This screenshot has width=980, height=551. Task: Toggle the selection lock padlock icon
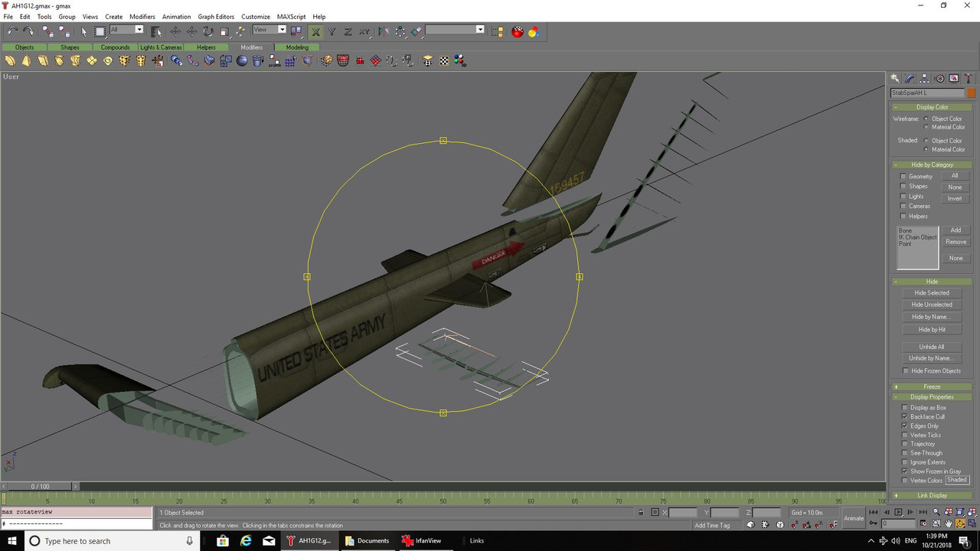640,513
